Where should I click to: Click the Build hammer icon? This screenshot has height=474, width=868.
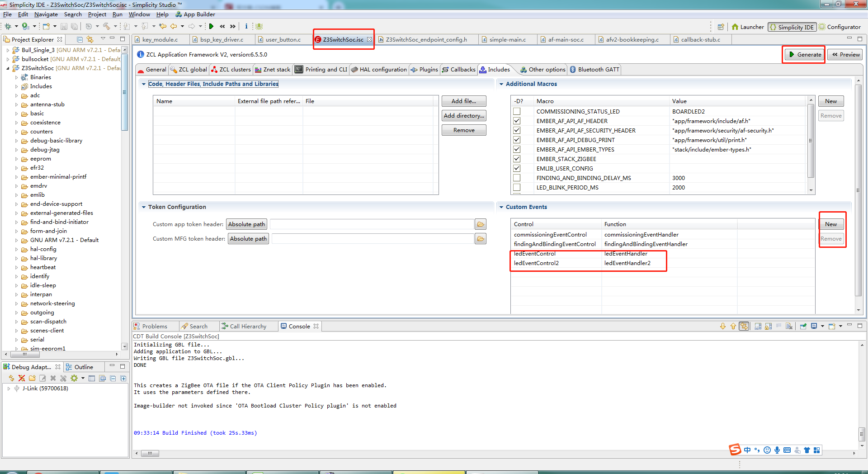click(x=107, y=26)
